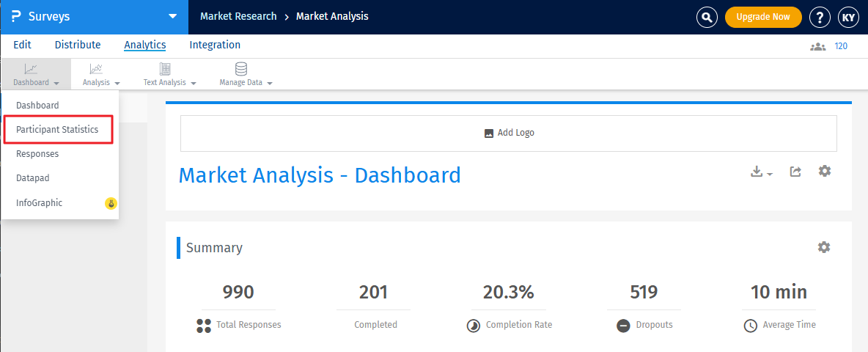Click the Add Logo box
Image resolution: width=868 pixels, height=352 pixels.
pyautogui.click(x=509, y=133)
